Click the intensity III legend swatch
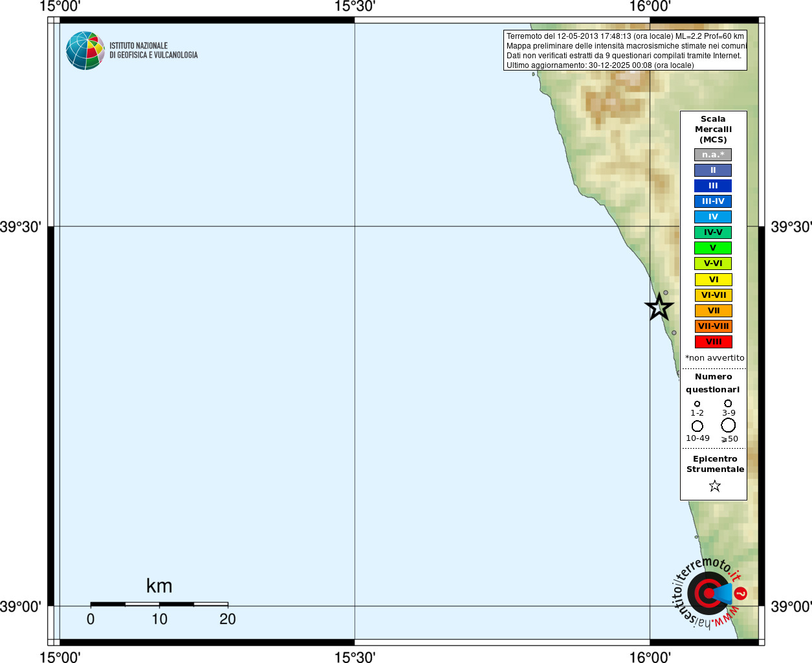Viewport: 812px width, 663px height. (x=713, y=186)
